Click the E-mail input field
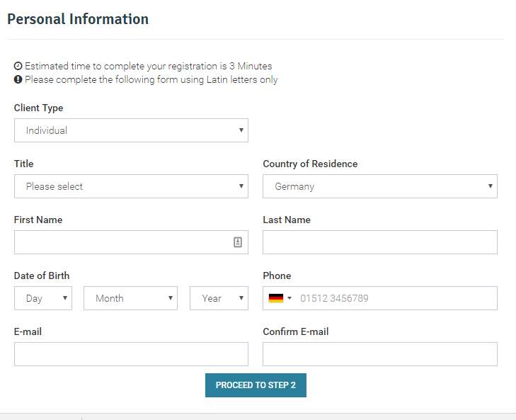Viewport: 516px width, 420px height. tap(131, 354)
